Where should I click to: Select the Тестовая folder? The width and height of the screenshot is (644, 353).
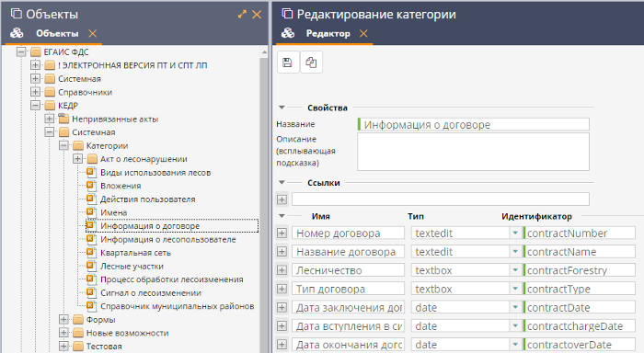click(x=104, y=347)
